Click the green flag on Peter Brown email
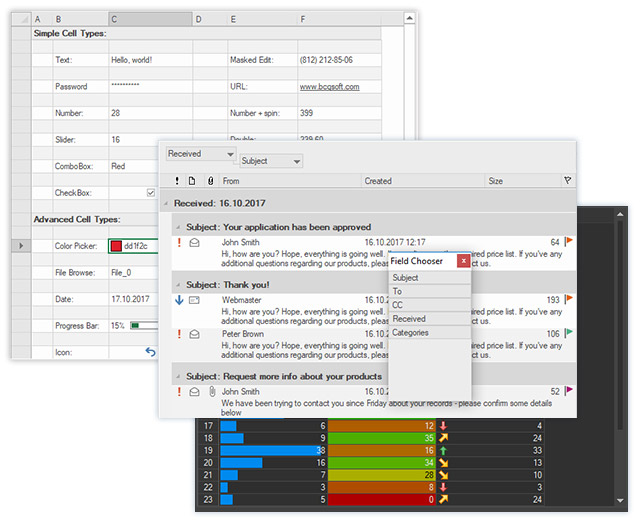The image size is (640, 531). click(x=568, y=333)
